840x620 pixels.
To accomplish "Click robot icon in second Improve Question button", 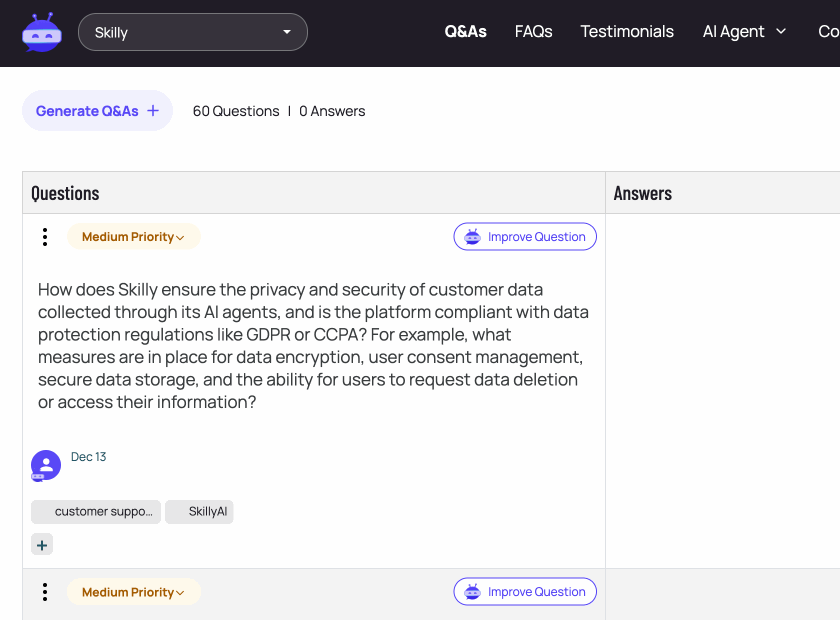I will (x=473, y=592).
